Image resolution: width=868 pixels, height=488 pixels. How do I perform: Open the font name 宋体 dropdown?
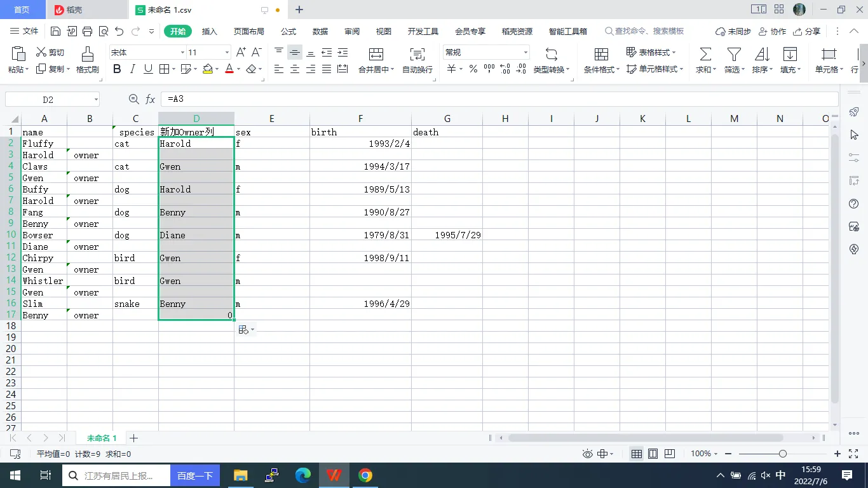click(x=182, y=53)
